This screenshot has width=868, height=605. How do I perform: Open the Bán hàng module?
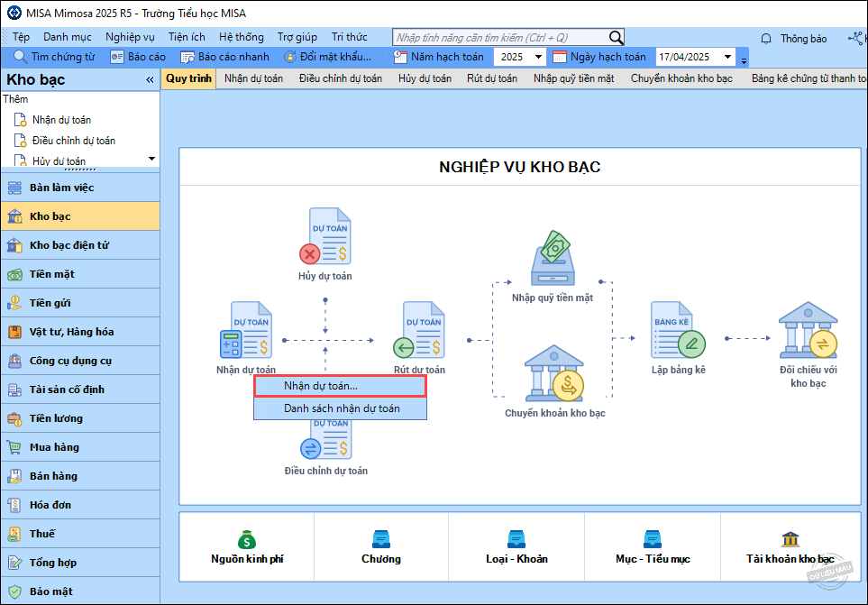[80, 476]
